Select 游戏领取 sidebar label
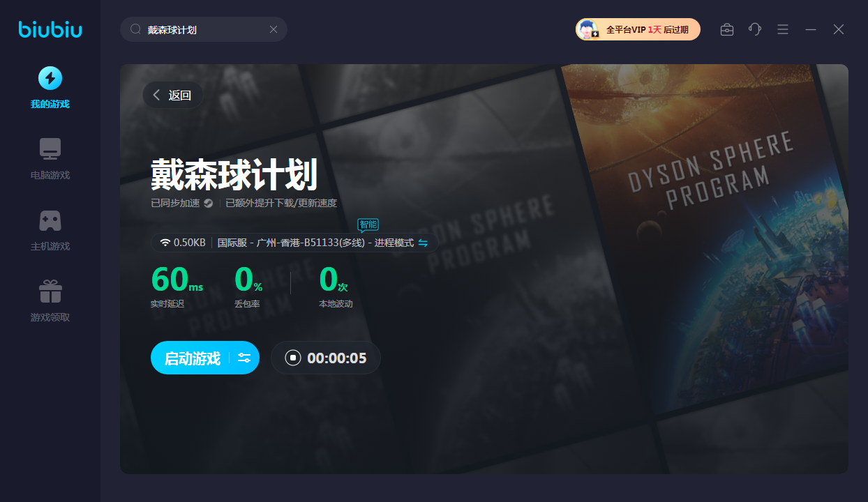This screenshot has width=868, height=502. pos(50,318)
